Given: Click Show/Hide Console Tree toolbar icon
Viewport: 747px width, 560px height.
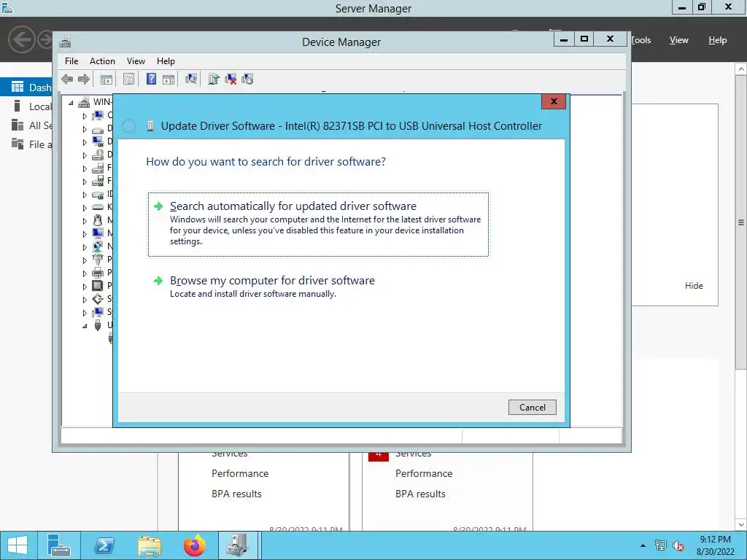Looking at the screenshot, I should point(107,79).
